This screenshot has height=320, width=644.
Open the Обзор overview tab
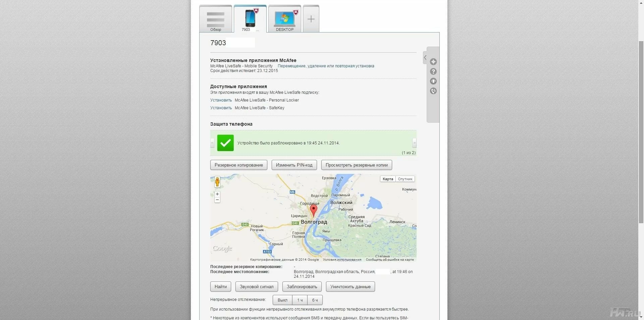point(216,19)
